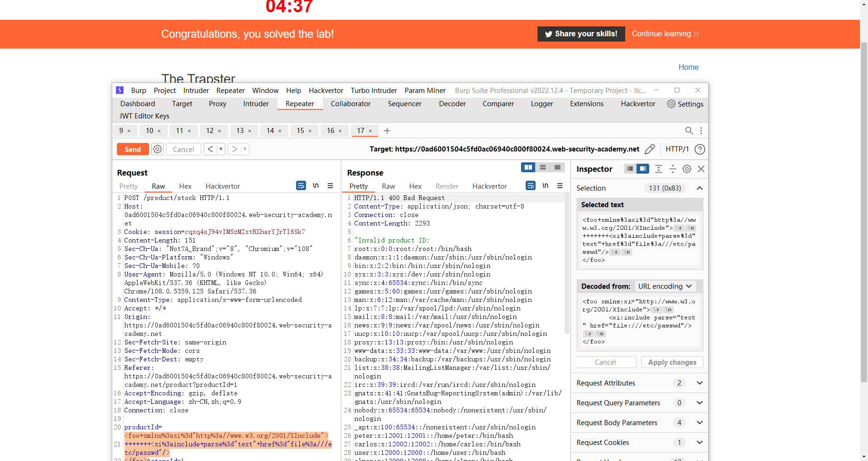
Task: Click the Burp Suite logo icon
Action: click(x=120, y=90)
